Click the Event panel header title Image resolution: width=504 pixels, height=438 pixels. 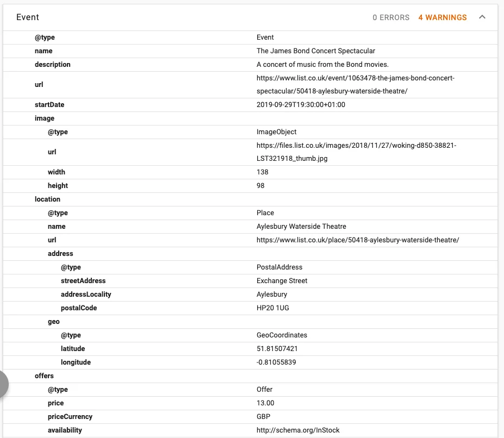pyautogui.click(x=28, y=17)
